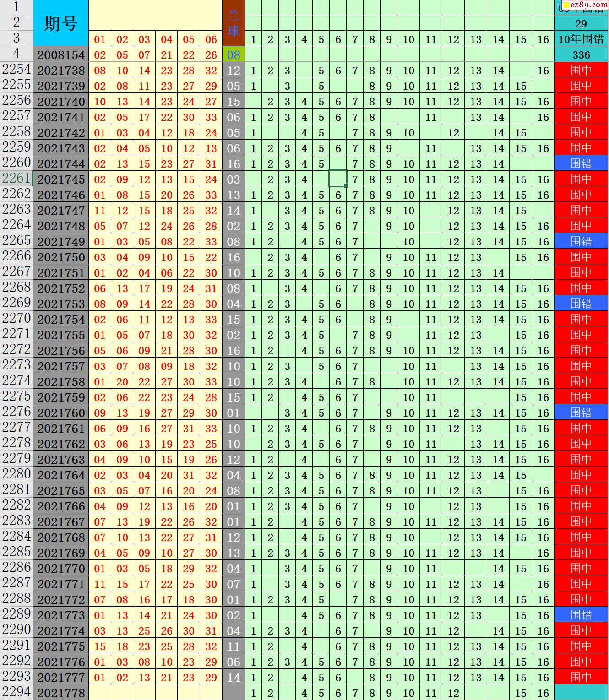Select blue ball 12 in row 2021738
The height and width of the screenshot is (700, 609).
234,70
